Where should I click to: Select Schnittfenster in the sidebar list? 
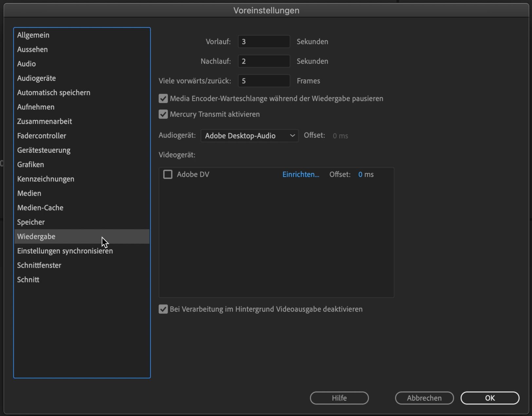(39, 265)
